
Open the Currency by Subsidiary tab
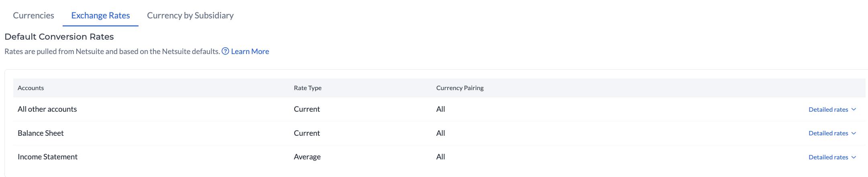click(190, 16)
